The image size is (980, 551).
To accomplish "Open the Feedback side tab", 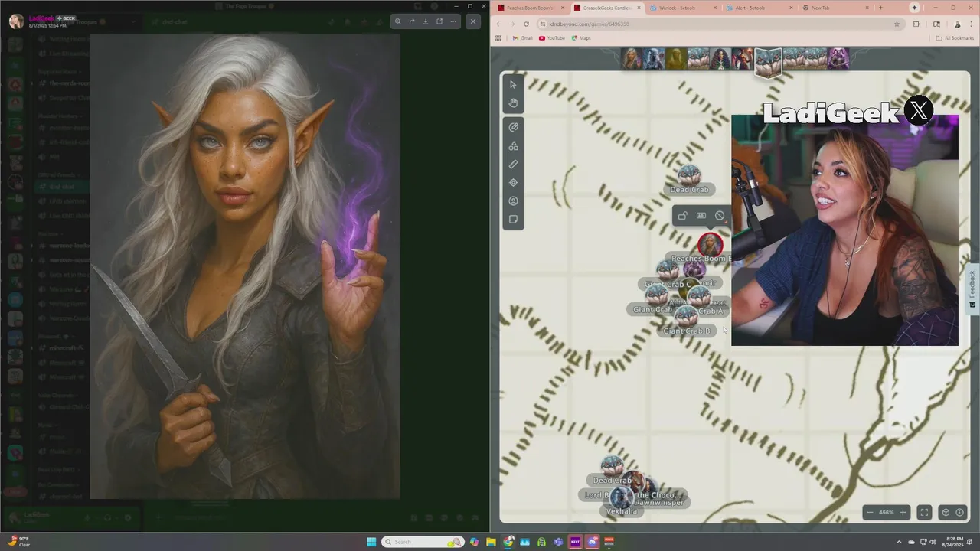I will tap(972, 289).
